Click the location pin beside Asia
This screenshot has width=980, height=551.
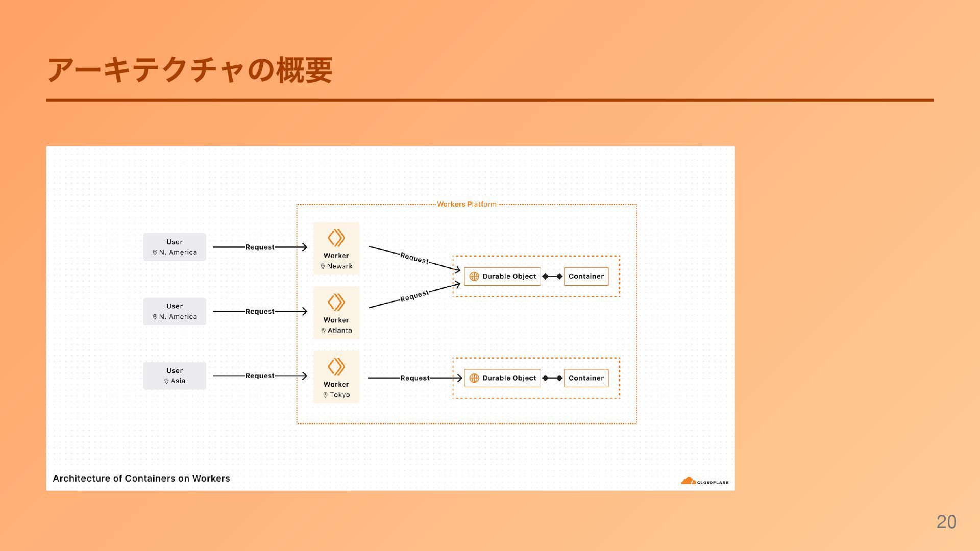coord(166,381)
